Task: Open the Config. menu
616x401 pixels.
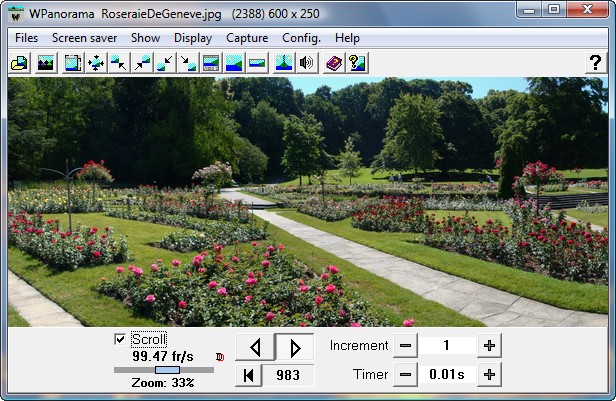Action: point(301,38)
